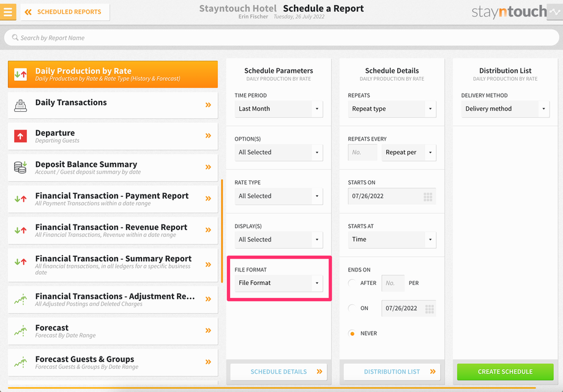The height and width of the screenshot is (392, 563).
Task: Select Forecast Guests & Groups report
Action: [113, 363]
